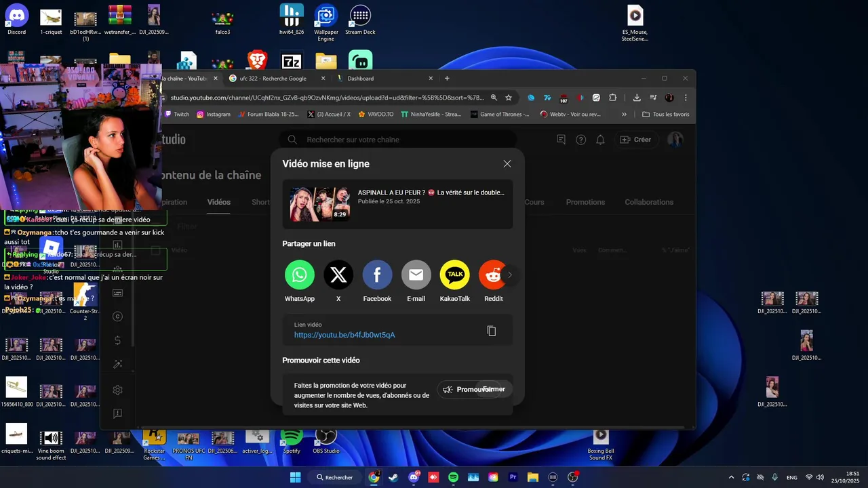This screenshot has width=868, height=488.
Task: Switch to the Dashboard browser tab
Action: pyautogui.click(x=383, y=79)
